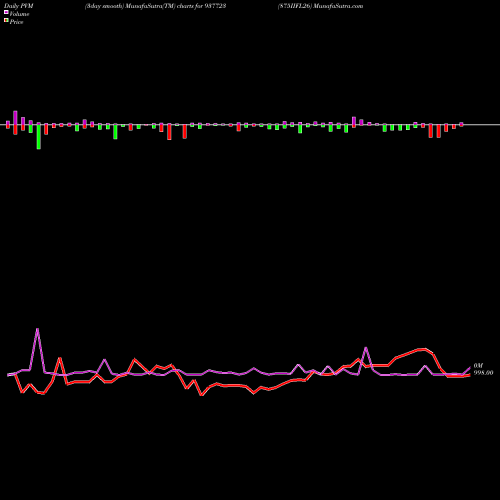This screenshot has width=500, height=500.
Task: Select the 'Volume' legend label
Action: 19,14
